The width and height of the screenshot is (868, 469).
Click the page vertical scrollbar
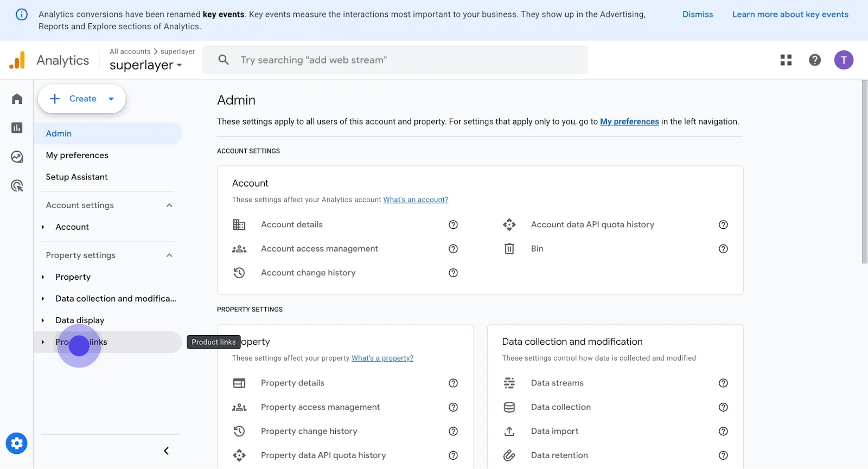pyautogui.click(x=864, y=172)
